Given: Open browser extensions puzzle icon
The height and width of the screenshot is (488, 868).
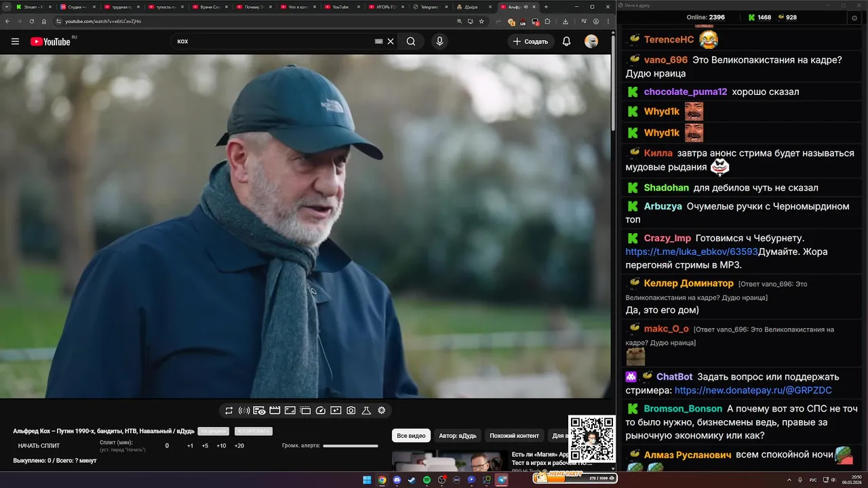Looking at the screenshot, I should (x=547, y=21).
